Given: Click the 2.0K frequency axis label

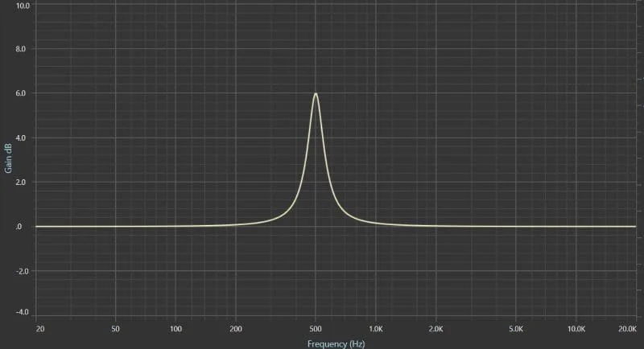Looking at the screenshot, I should [436, 329].
